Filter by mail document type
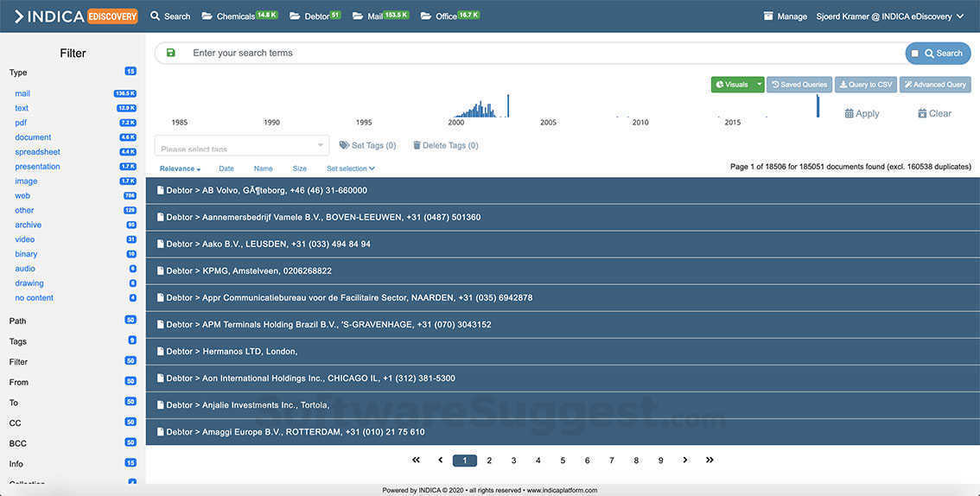 point(22,93)
